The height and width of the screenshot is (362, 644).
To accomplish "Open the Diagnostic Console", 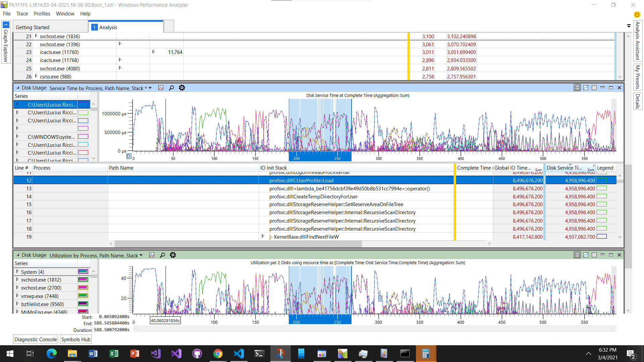I will point(36,340).
